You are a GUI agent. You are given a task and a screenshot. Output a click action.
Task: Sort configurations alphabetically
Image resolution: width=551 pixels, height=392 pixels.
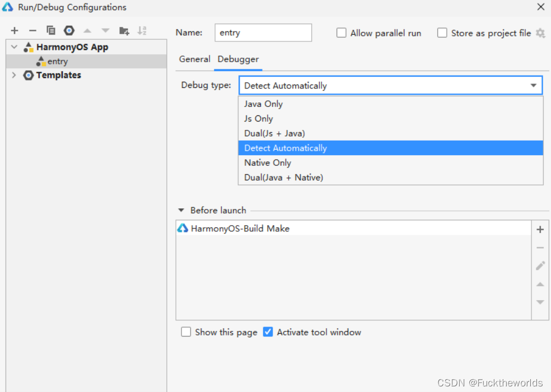coord(142,31)
